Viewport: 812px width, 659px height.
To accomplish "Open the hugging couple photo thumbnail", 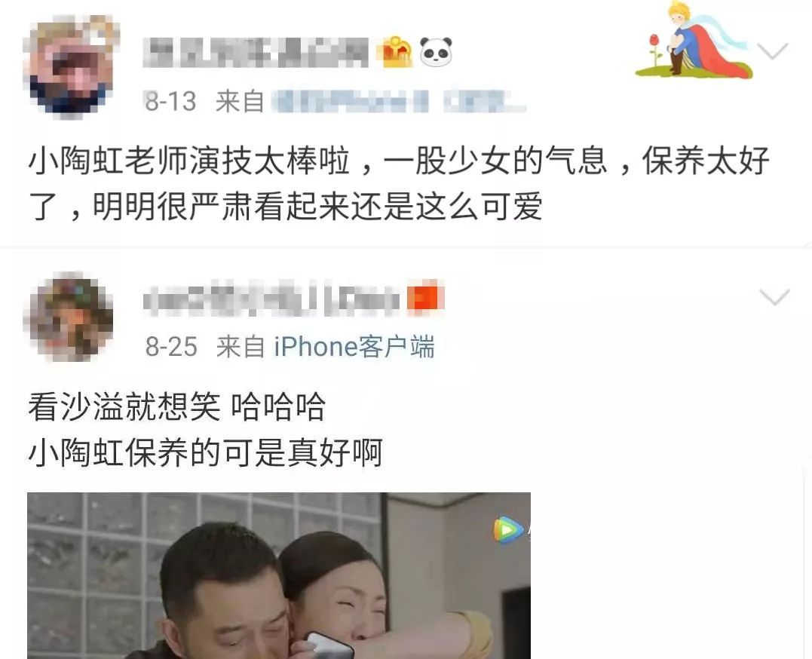I will click(279, 575).
